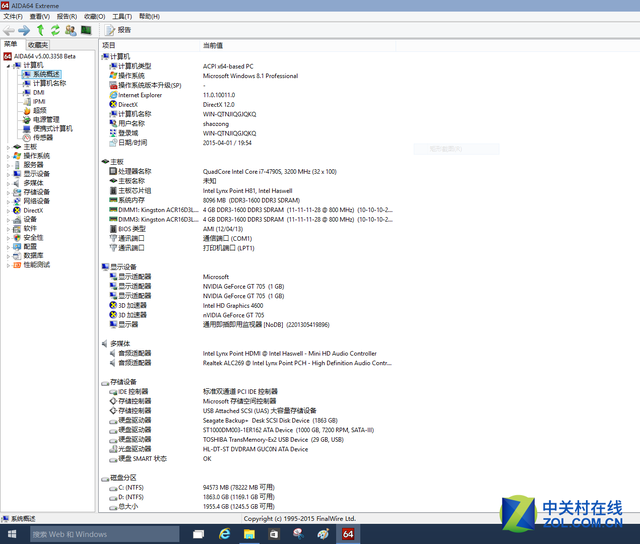Open the Store taskbar icon

click(274, 534)
